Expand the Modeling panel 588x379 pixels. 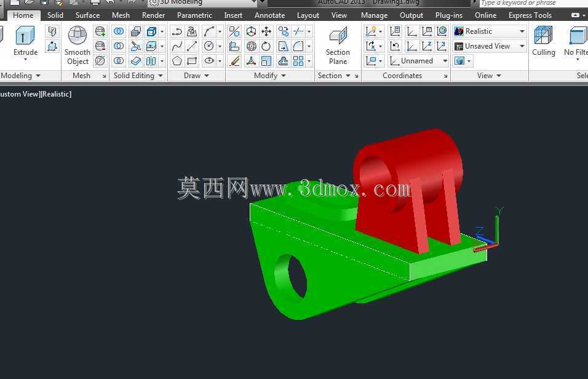(x=20, y=76)
